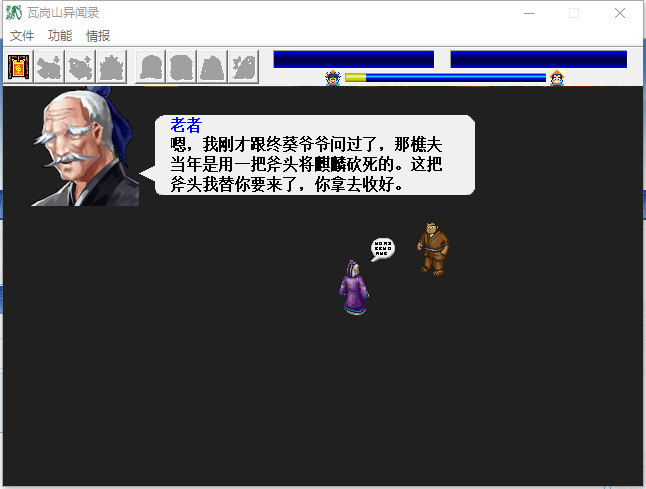646x489 pixels.
Task: Click the red banner toolbar icon
Action: coord(19,67)
